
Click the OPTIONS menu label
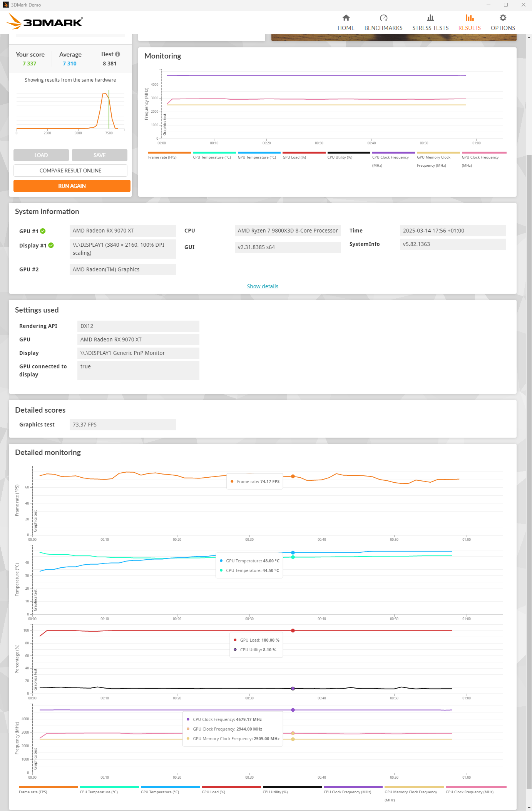pos(503,28)
